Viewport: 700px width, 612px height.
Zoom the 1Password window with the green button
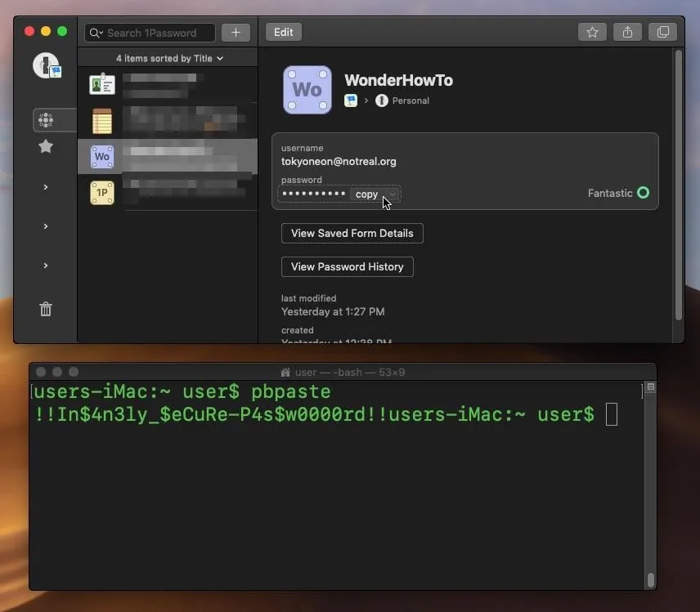[62, 31]
